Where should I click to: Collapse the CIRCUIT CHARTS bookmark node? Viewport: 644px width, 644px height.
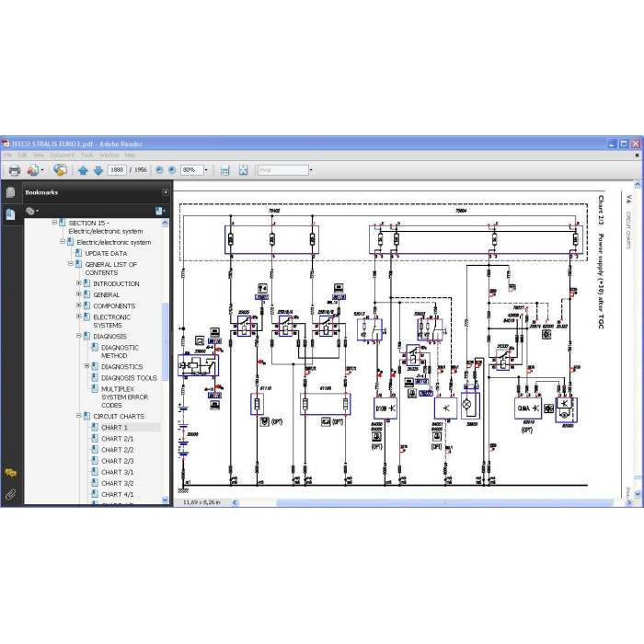[x=79, y=416]
